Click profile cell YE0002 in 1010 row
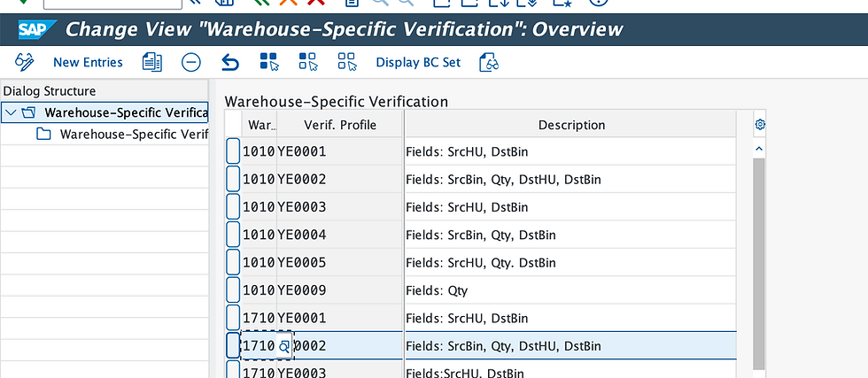Viewport: 868px width, 378px height. click(x=339, y=180)
